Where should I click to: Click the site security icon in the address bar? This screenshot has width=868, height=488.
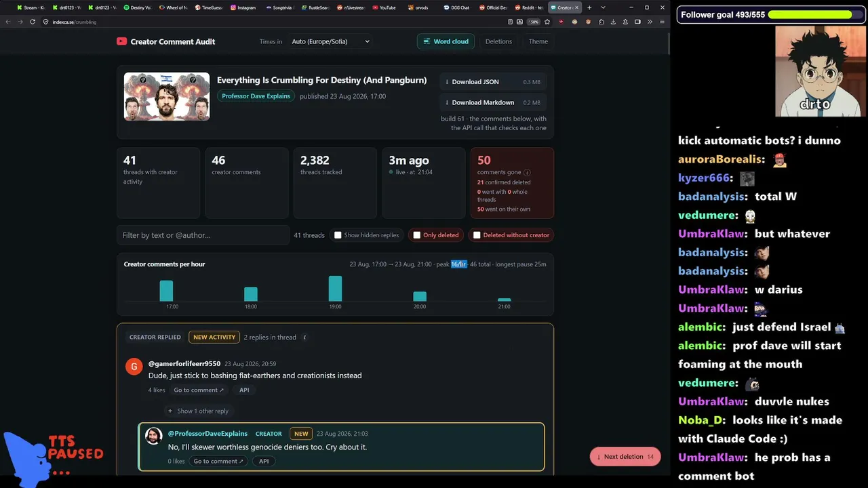point(46,22)
